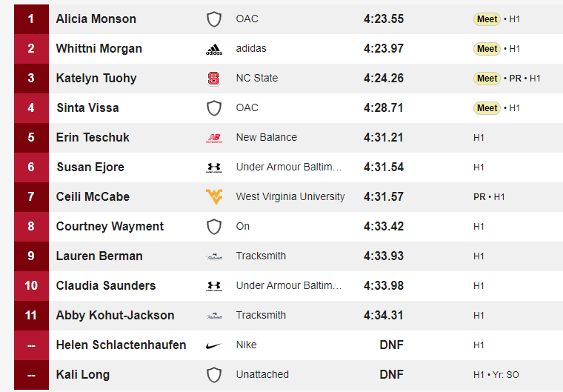Open Abby Kohut-Jackson athlete link
Screen dimensions: 563x392
(x=116, y=315)
